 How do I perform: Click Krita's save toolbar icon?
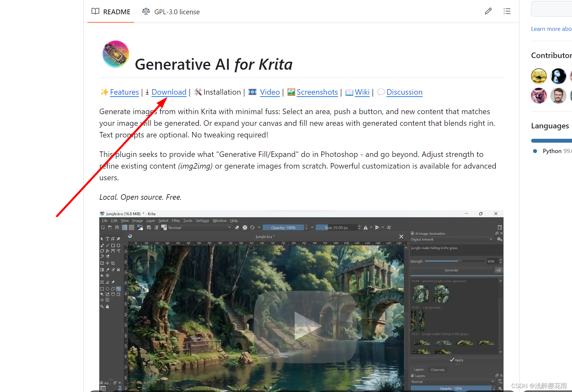(x=117, y=228)
